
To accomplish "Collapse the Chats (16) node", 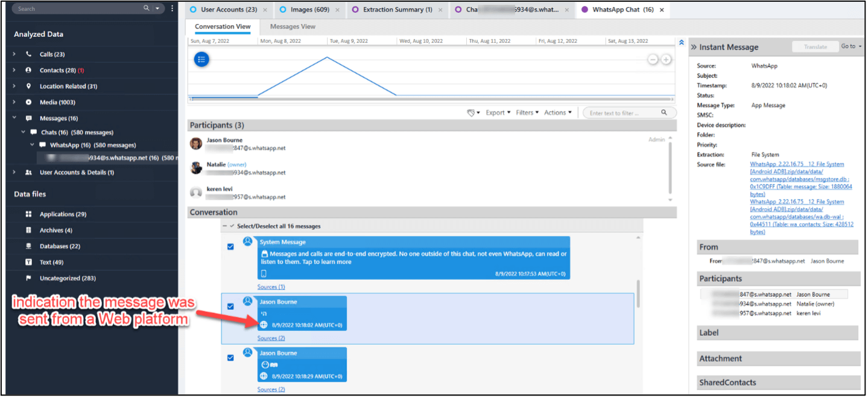I will (x=24, y=132).
